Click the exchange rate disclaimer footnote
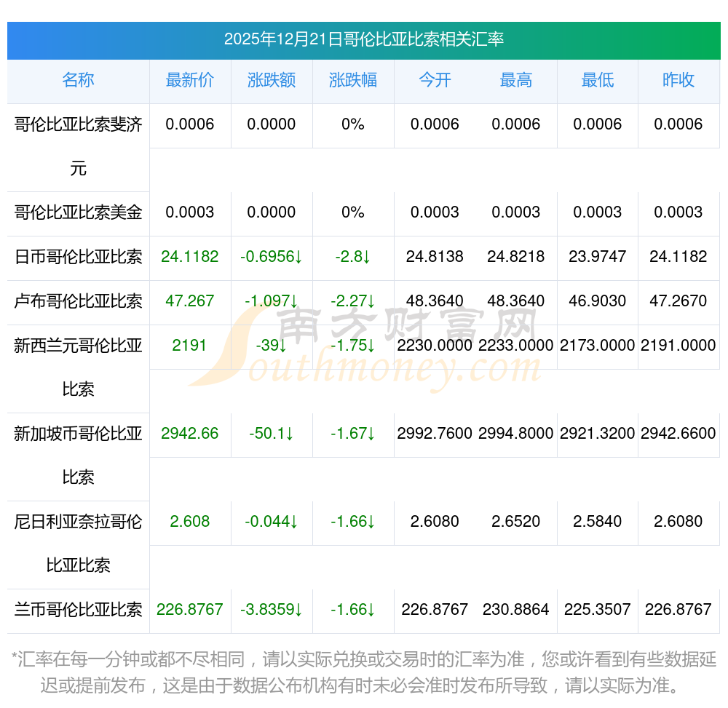Screen dimensions: 728x708 (x=364, y=672)
